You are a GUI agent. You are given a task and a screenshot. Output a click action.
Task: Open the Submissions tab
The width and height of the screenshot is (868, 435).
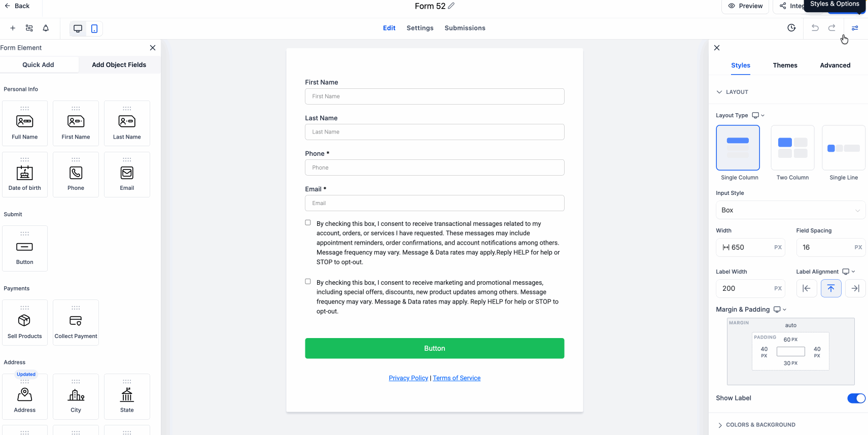[x=465, y=28]
